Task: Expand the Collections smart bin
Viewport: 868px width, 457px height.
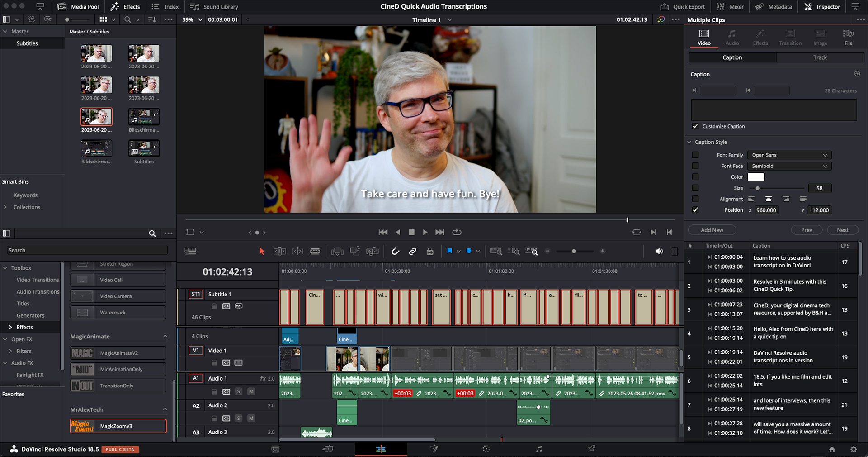Action: coord(5,207)
